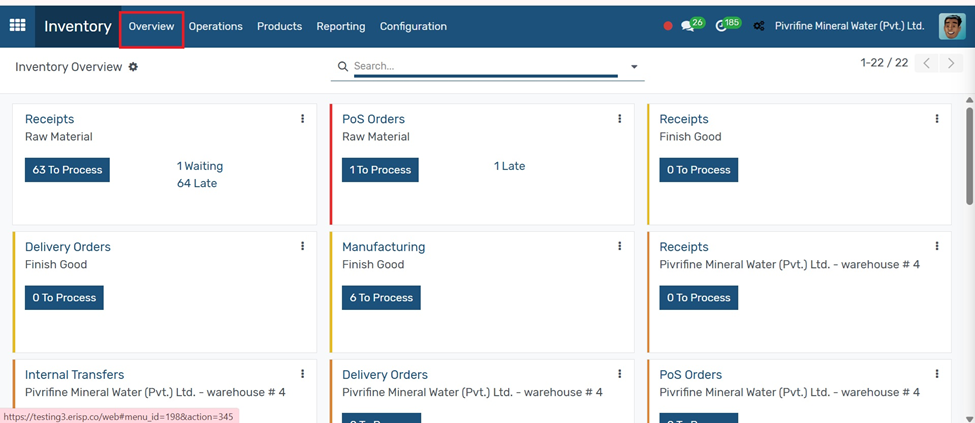Click the debug tools gears icon
Image resolution: width=975 pixels, height=423 pixels.
(759, 26)
